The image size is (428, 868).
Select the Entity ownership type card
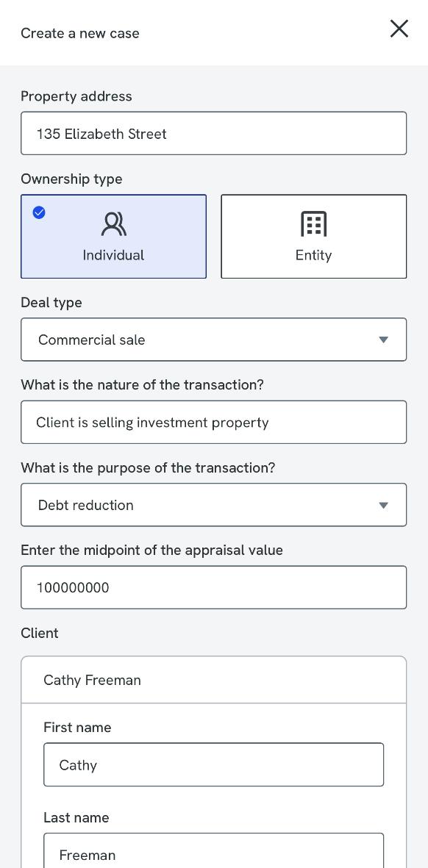point(313,237)
